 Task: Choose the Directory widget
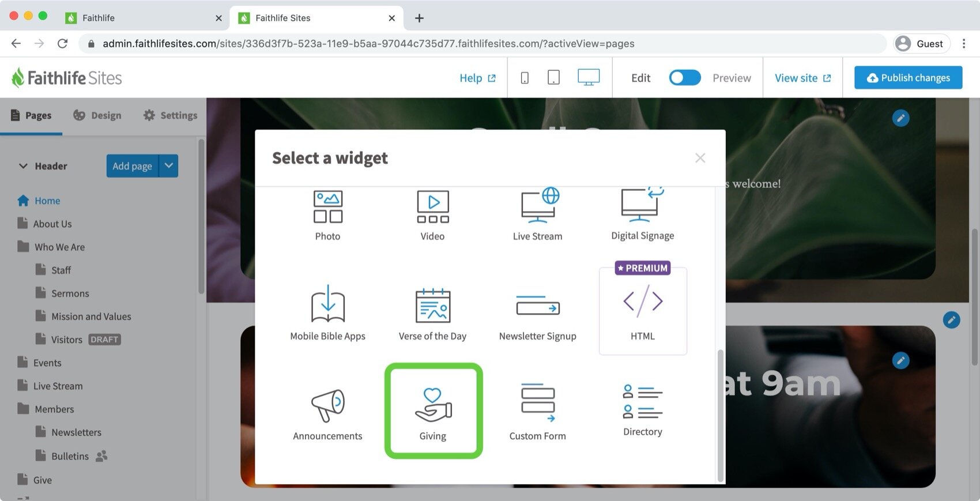pos(642,410)
